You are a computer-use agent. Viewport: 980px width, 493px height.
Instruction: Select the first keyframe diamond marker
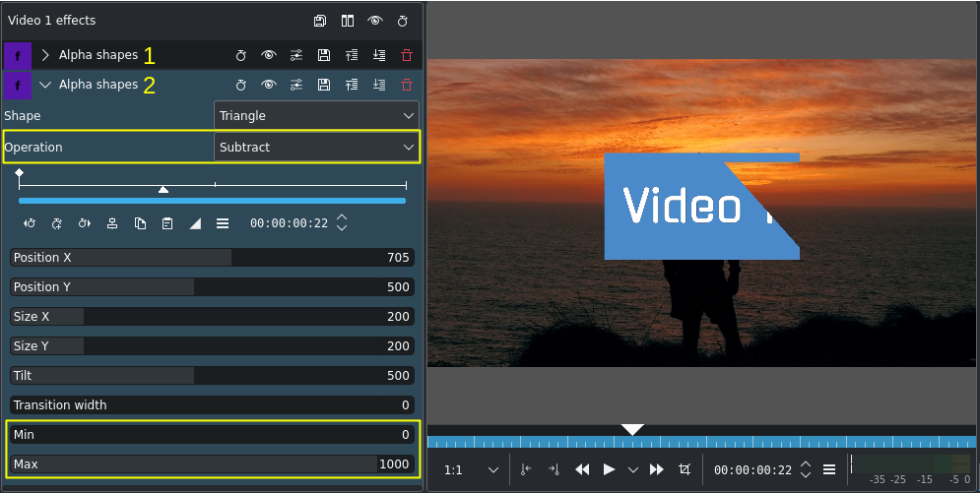click(x=20, y=172)
